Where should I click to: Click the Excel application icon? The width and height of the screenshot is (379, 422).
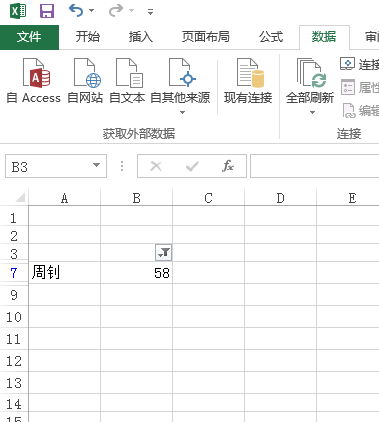tap(18, 11)
